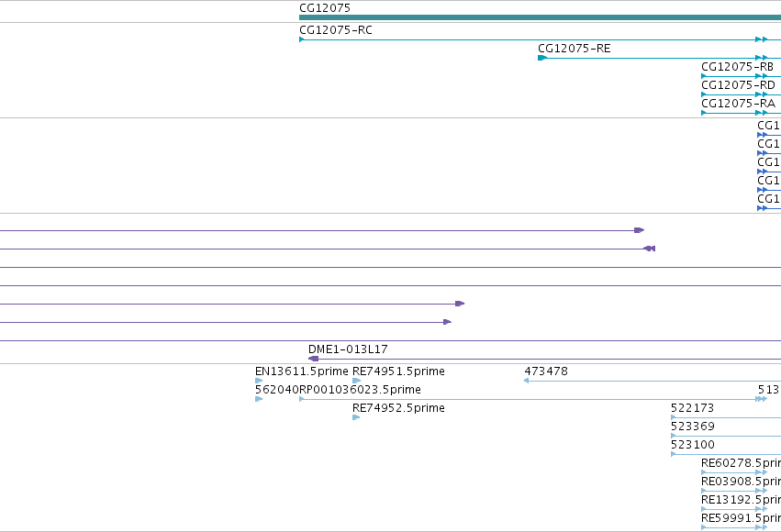Viewport: 781px width, 532px height.
Task: Select the 562040 feature label
Action: point(276,390)
